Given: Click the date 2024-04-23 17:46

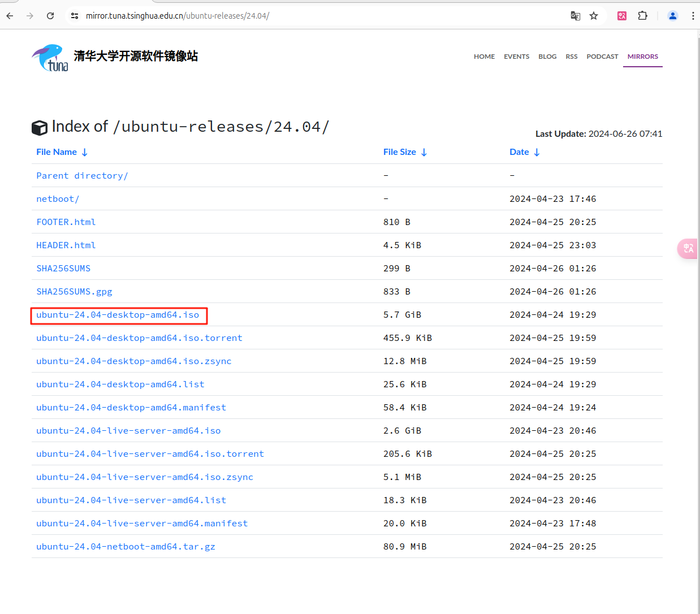Looking at the screenshot, I should (x=553, y=199).
